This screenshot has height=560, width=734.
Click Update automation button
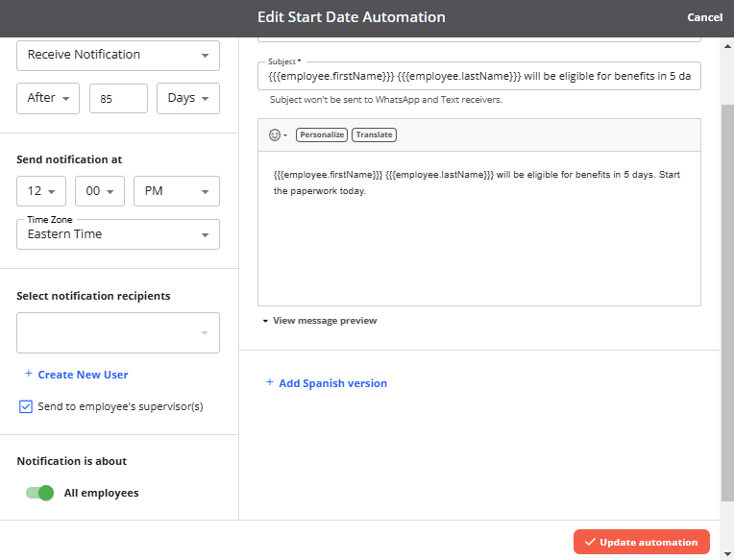pyautogui.click(x=642, y=542)
